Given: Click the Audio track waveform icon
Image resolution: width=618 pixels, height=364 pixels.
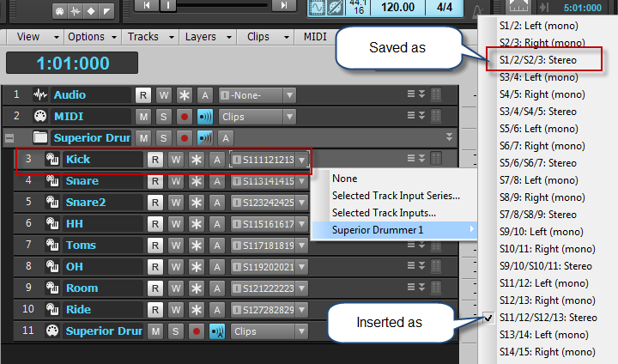Looking at the screenshot, I should point(39,94).
